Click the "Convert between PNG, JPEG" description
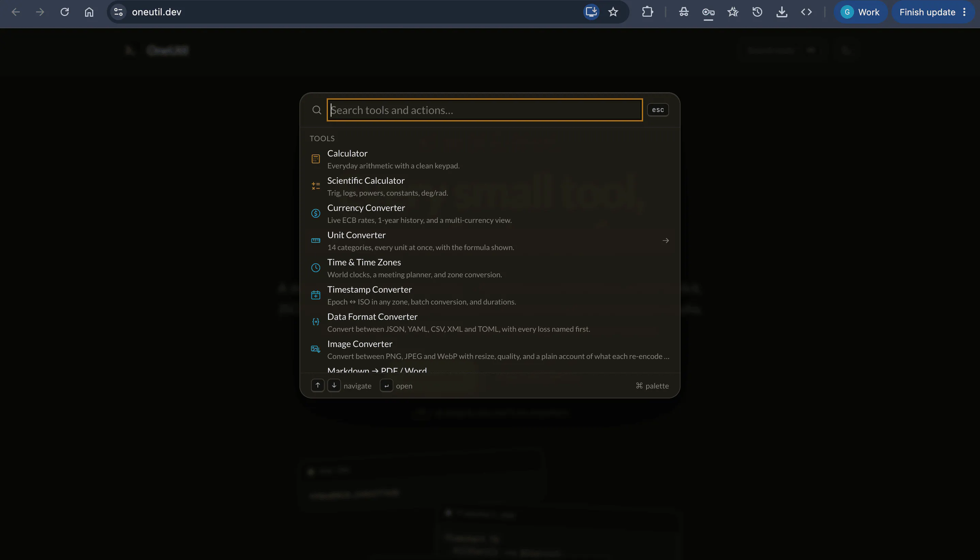This screenshot has height=560, width=980. tap(498, 356)
